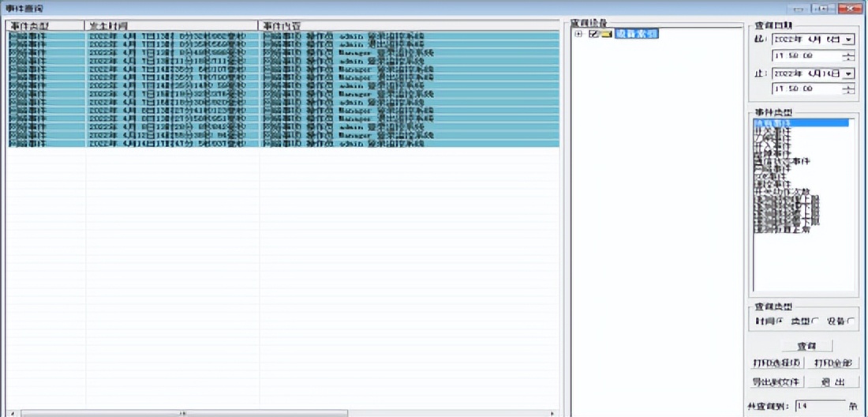Maximize the 事件查询 window
868x417 pixels.
[x=824, y=9]
